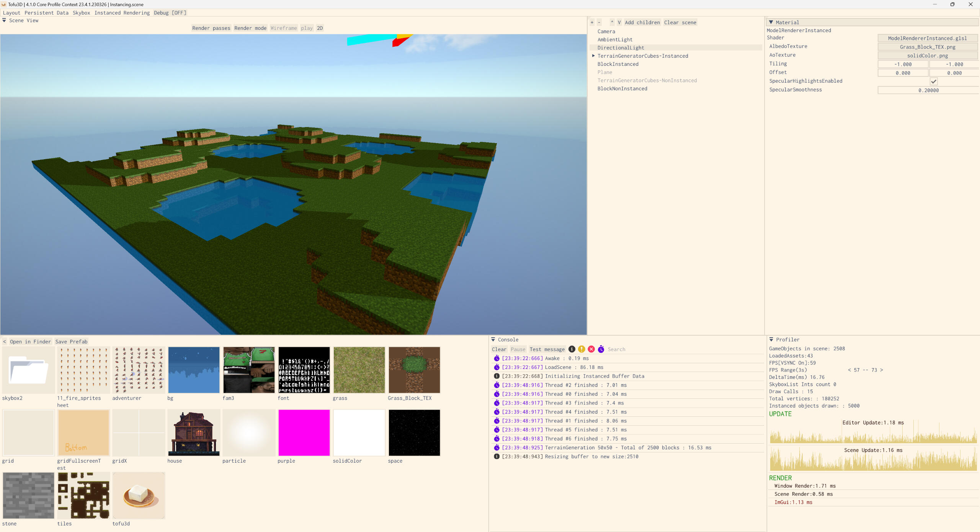Toggle the purple stopwatch timing filter icon
This screenshot has height=532, width=980.
point(601,349)
